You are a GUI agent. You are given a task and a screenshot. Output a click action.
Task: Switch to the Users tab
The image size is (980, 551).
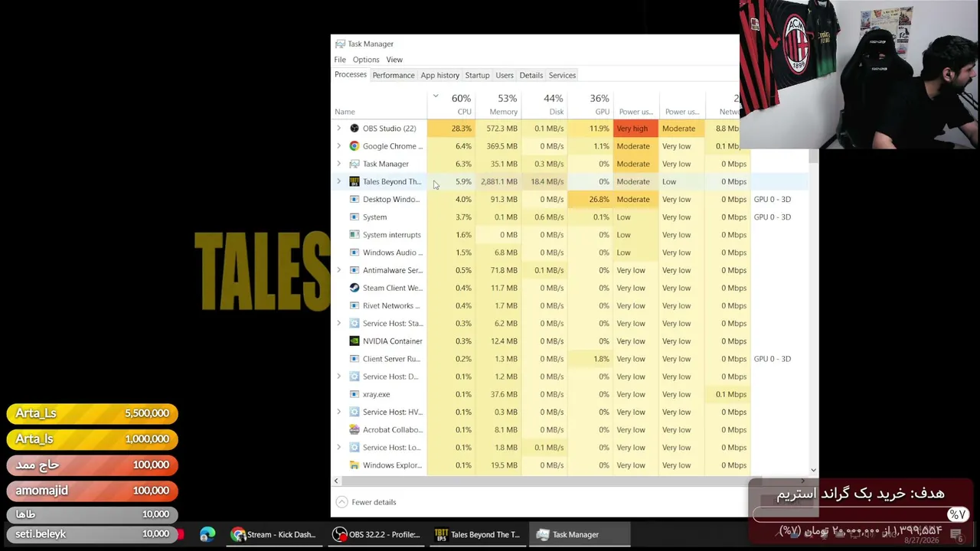tap(505, 75)
